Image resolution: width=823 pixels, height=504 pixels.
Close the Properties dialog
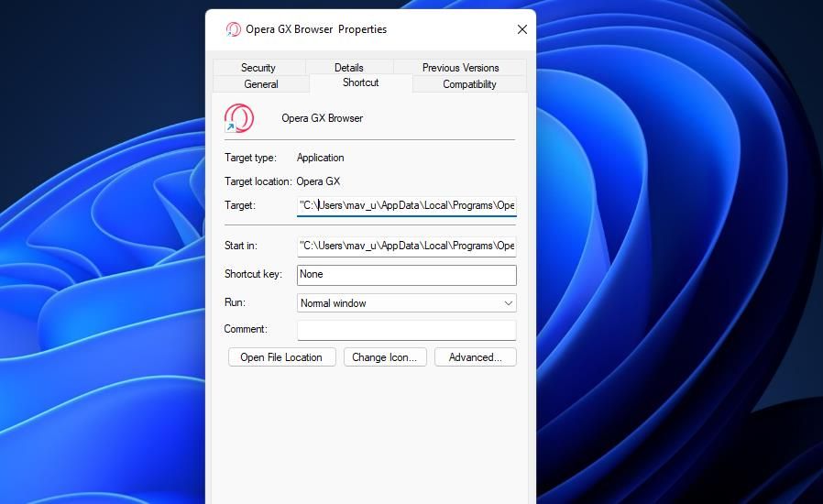point(521,29)
